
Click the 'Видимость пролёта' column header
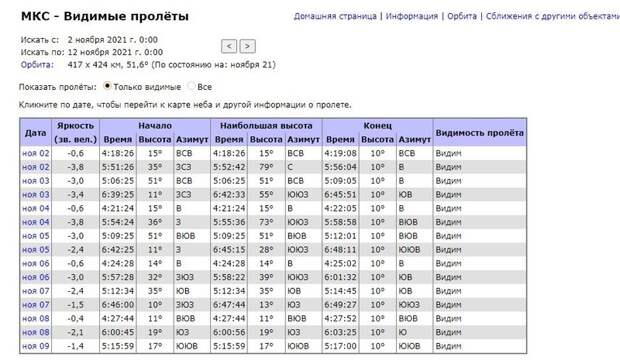coord(479,133)
